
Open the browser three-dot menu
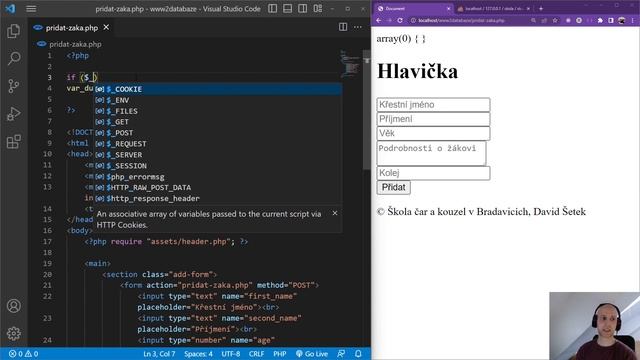pos(633,20)
